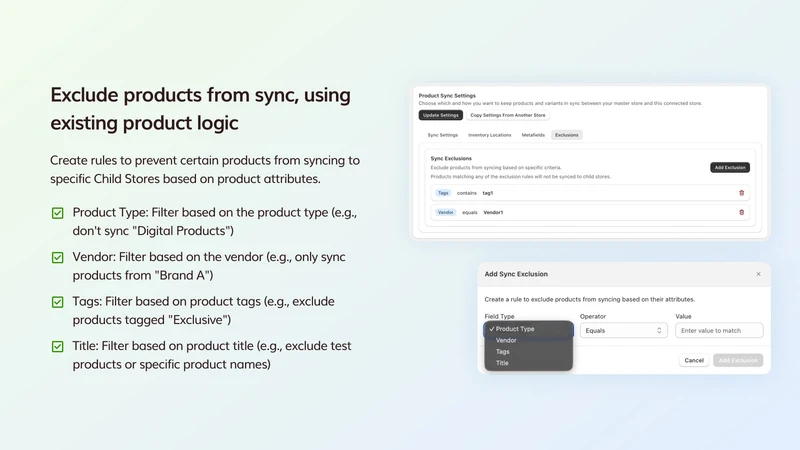Pick Title from the Field Type list
The width and height of the screenshot is (800, 450).
tap(529, 363)
